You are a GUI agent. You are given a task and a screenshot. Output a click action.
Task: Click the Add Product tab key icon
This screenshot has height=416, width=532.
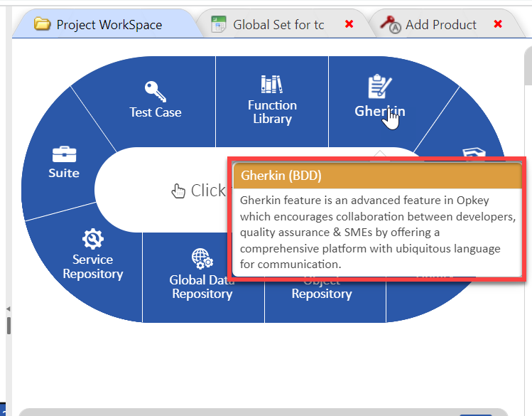point(391,24)
